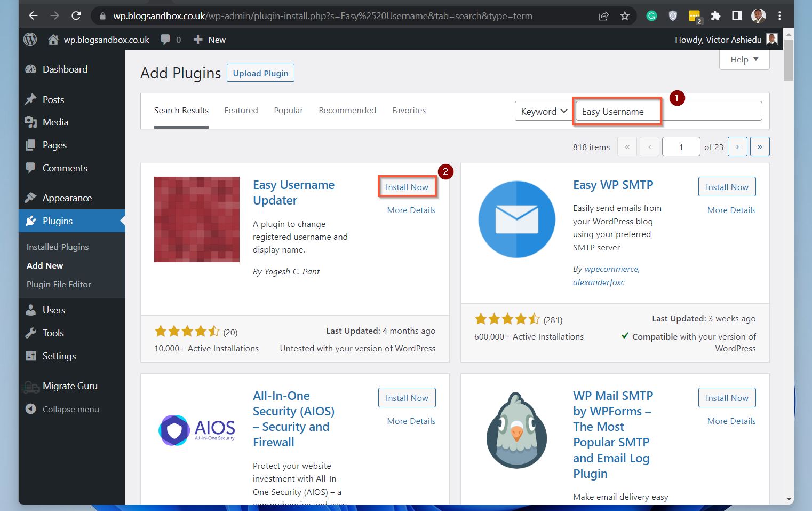The image size is (812, 511).
Task: Open Installed Plugins submenu
Action: [58, 247]
